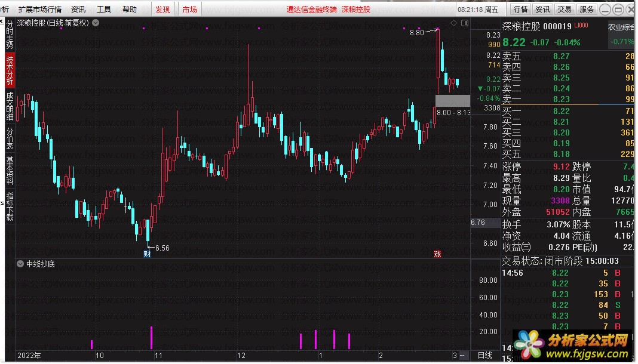Click the diamond icon above the chart

[x=453, y=23]
